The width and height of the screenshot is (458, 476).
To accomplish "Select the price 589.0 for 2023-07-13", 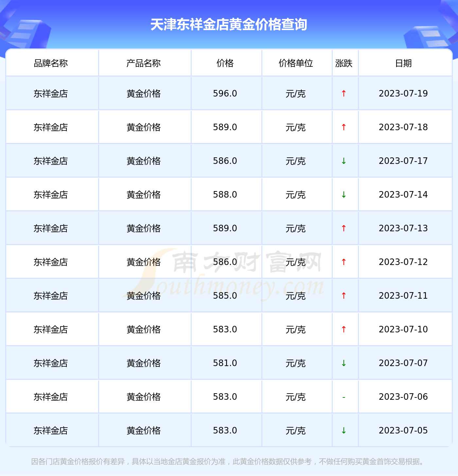I will click(225, 228).
